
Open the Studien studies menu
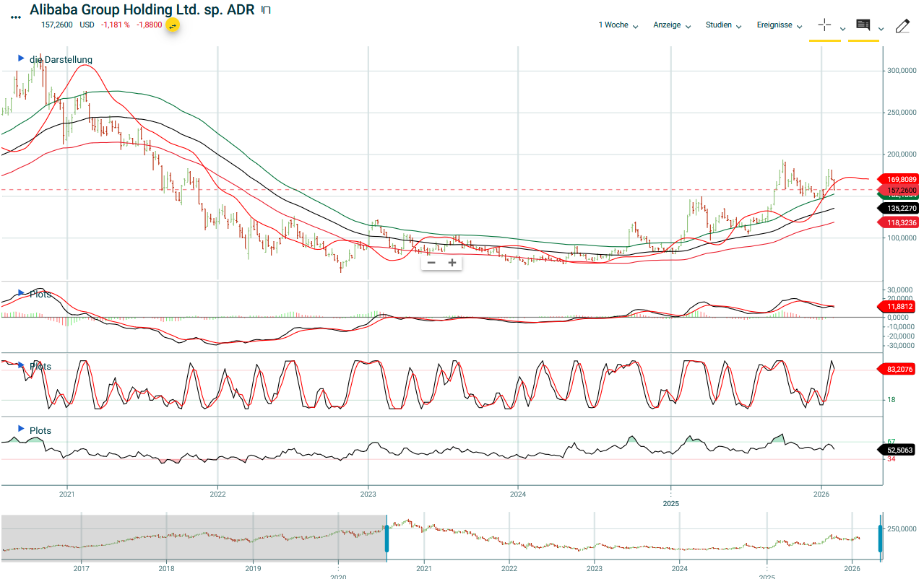tap(724, 25)
